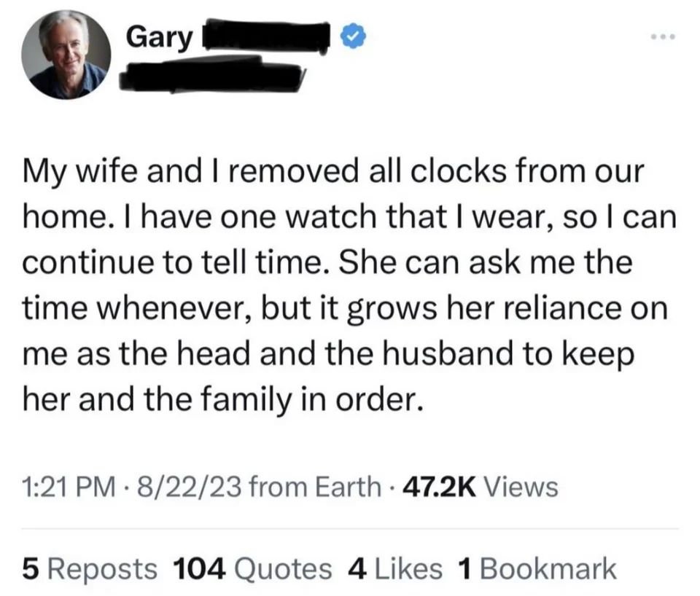
Task: Open the 1 Bookmark count
Action: [537, 569]
